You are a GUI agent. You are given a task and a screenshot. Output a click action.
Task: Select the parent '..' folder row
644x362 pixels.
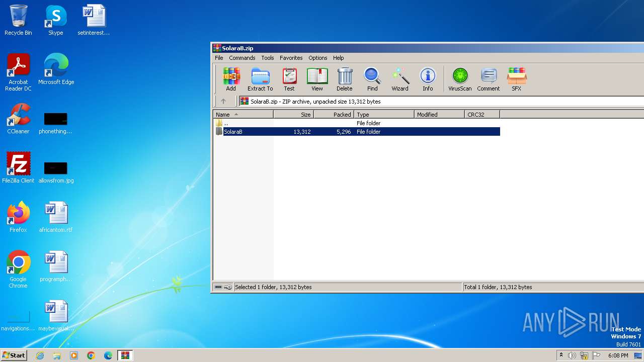[x=357, y=123]
